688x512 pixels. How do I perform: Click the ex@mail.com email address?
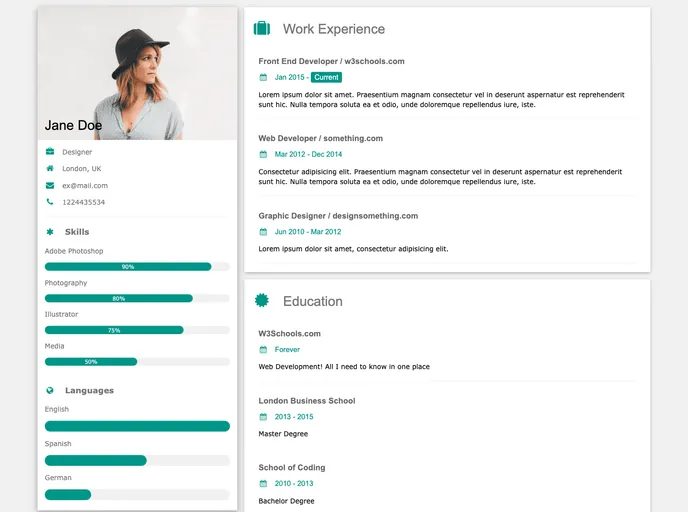coord(85,185)
